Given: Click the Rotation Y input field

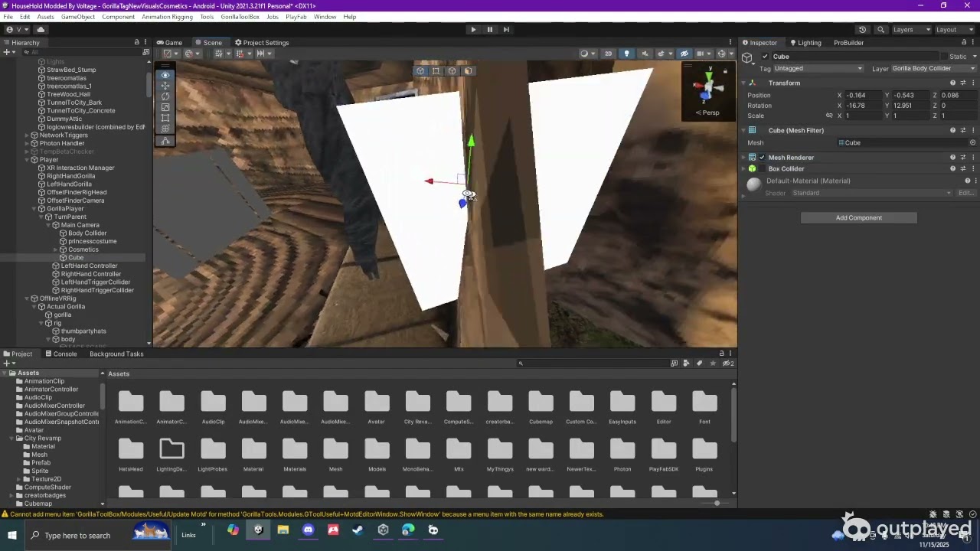Looking at the screenshot, I should (910, 106).
